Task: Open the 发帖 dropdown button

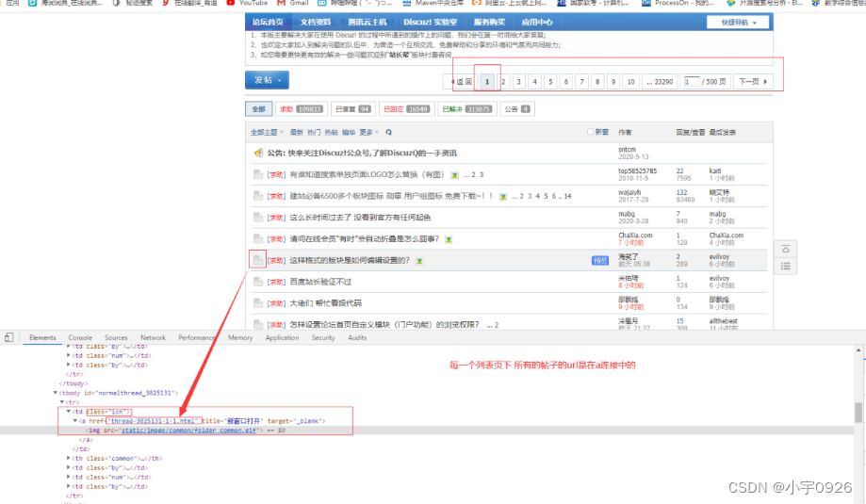Action: (267, 80)
